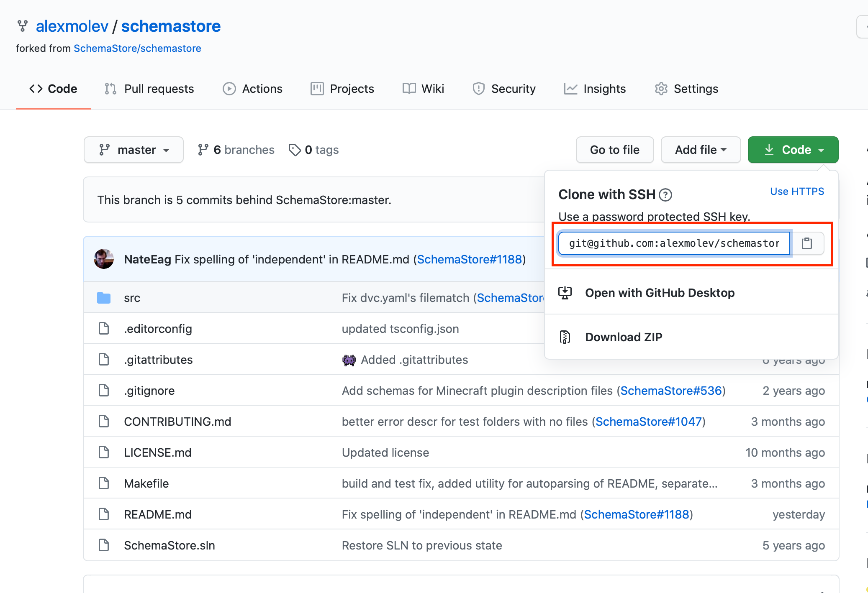Image resolution: width=868 pixels, height=593 pixels.
Task: Click the file icon for README.md
Action: (x=104, y=514)
